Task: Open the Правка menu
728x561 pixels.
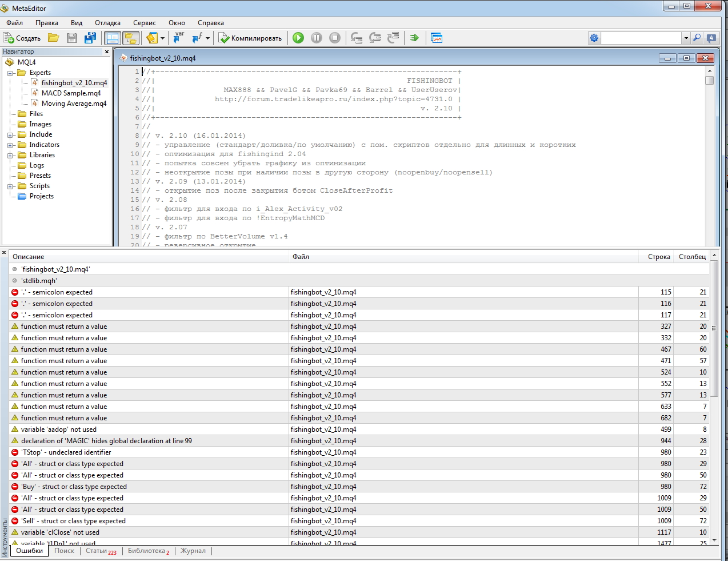Action: (47, 23)
